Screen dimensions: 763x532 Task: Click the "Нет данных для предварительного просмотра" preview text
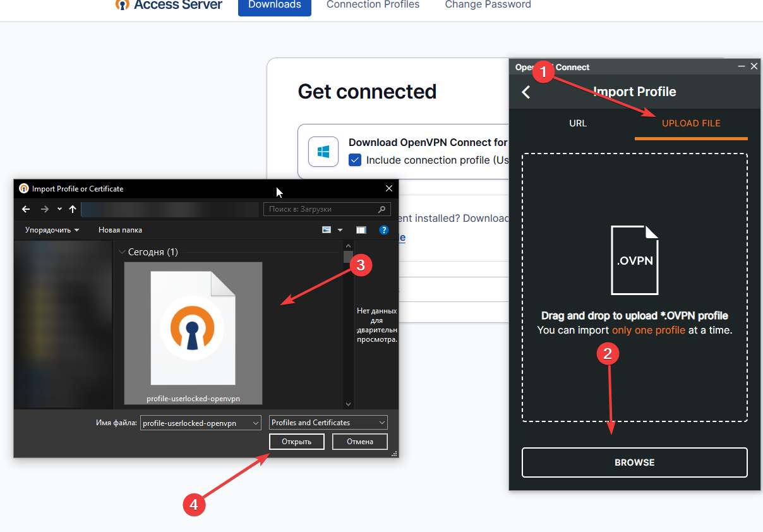[377, 325]
